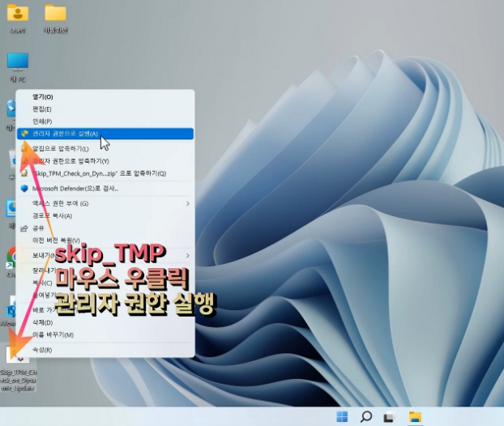This screenshot has height=426, width=504.
Task: Click 이름 바꾸기(M) to rename file
Action: click(x=52, y=334)
